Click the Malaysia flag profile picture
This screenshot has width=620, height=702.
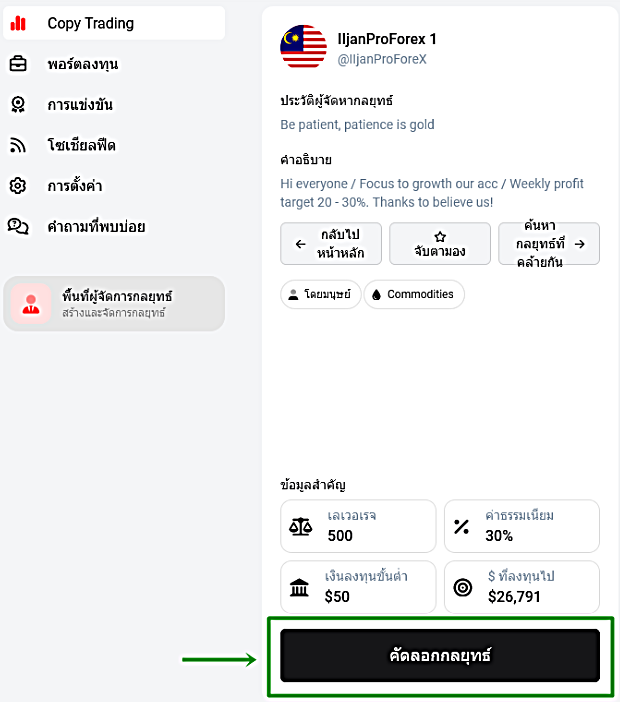[304, 47]
